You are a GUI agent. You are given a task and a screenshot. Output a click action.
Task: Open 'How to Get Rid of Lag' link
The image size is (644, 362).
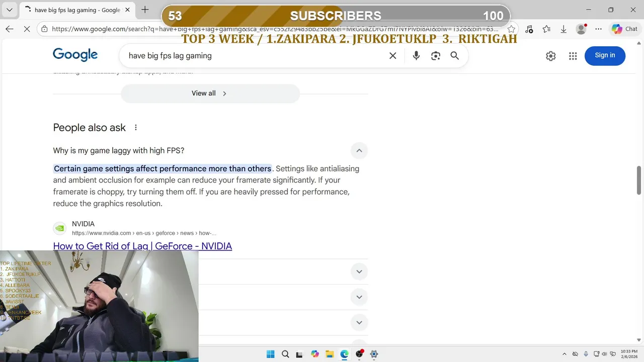click(x=142, y=246)
